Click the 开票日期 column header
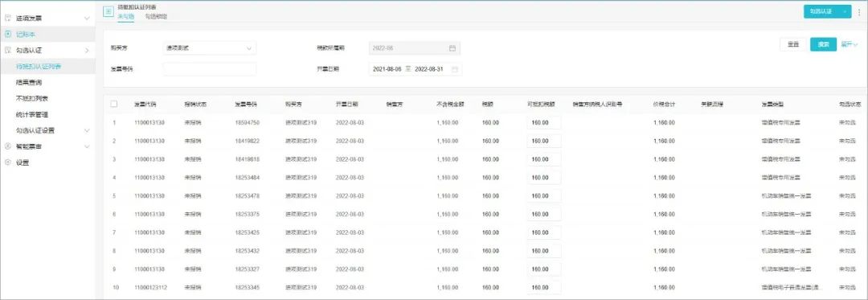 click(347, 104)
